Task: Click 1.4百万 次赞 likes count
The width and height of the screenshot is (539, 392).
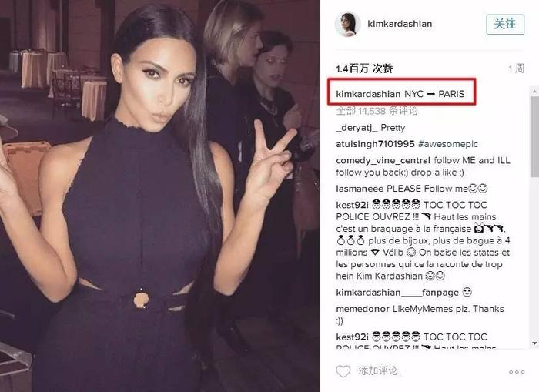Action: [x=364, y=69]
